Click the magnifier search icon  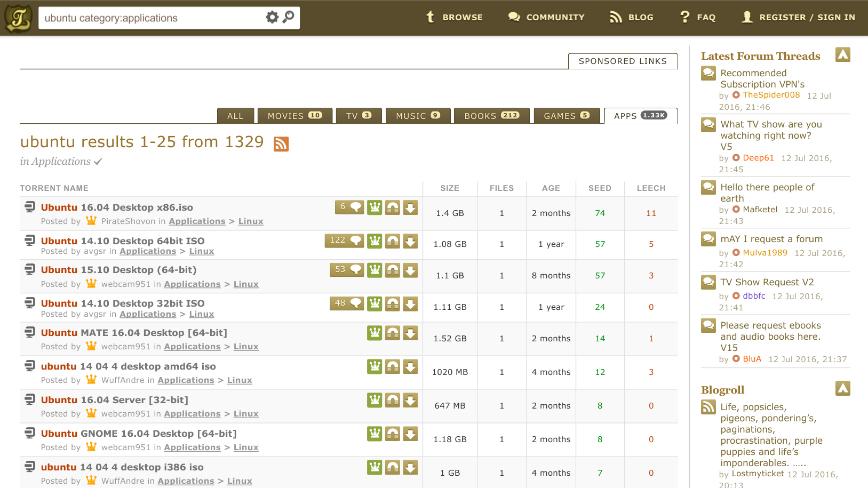click(x=289, y=17)
